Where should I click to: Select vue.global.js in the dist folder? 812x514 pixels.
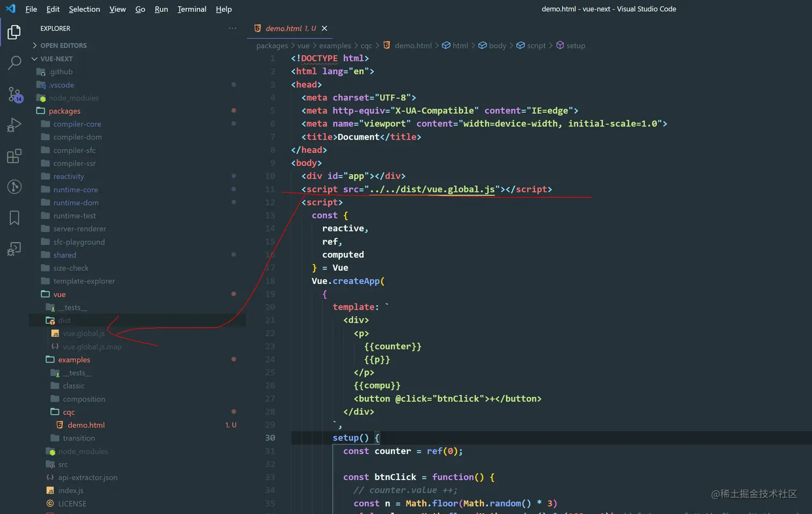pos(85,334)
